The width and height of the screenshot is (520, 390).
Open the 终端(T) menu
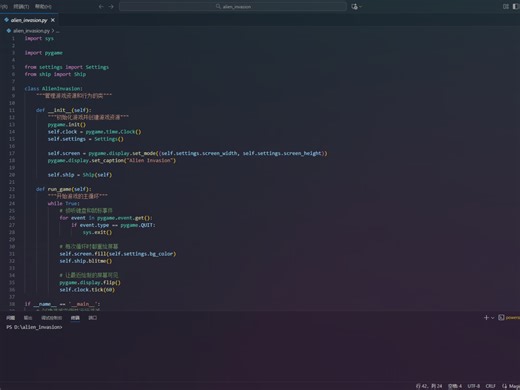21,6
